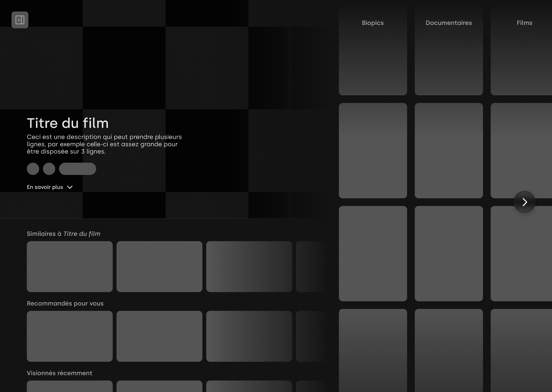Open the Biopics category tab

tap(372, 23)
